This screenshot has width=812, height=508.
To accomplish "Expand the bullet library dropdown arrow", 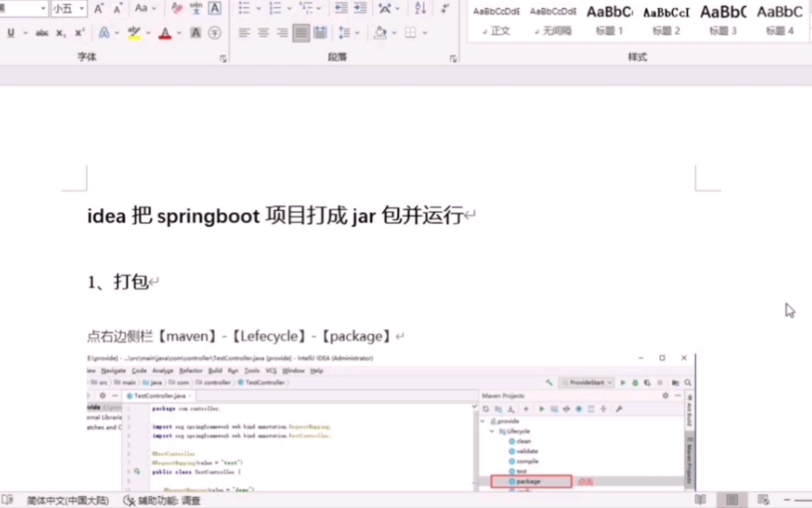I will (x=258, y=8).
